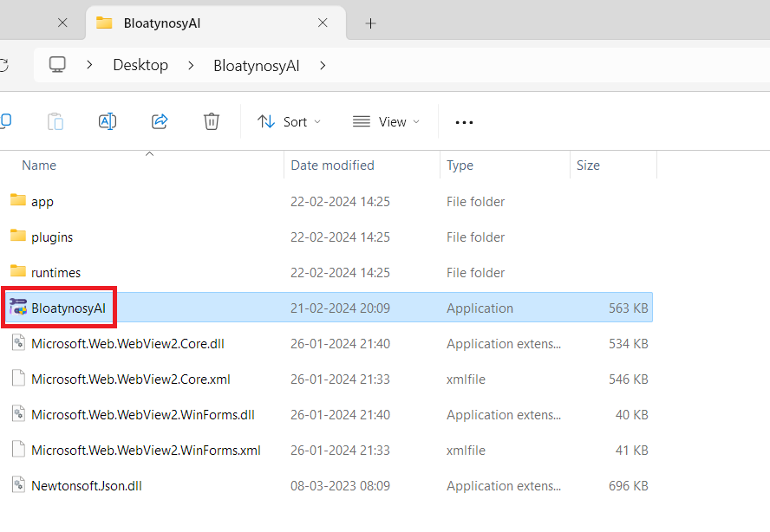Click the Rename icon in toolbar
This screenshot has height=532, width=770.
108,121
